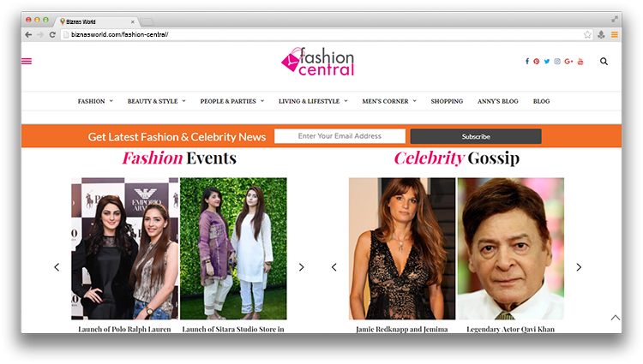This screenshot has height=364, width=643.
Task: Click the browser reload icon
Action: 52,35
